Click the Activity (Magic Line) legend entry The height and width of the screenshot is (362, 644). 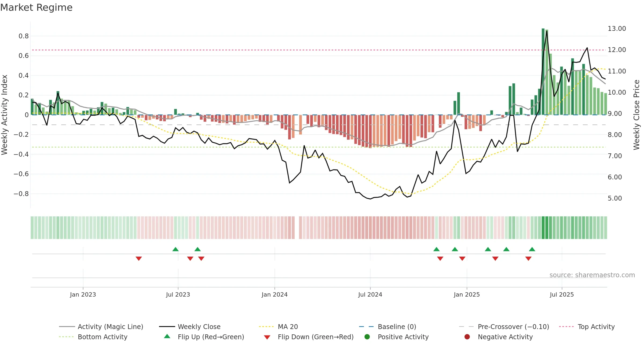click(101, 327)
